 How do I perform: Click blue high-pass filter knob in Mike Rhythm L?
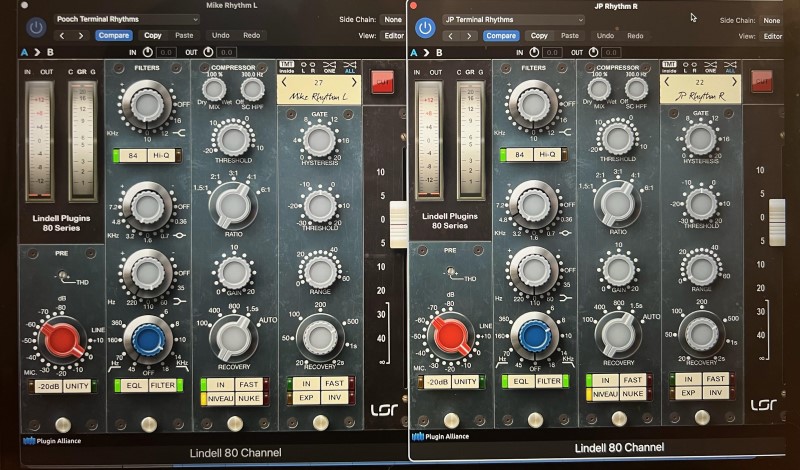pos(148,339)
